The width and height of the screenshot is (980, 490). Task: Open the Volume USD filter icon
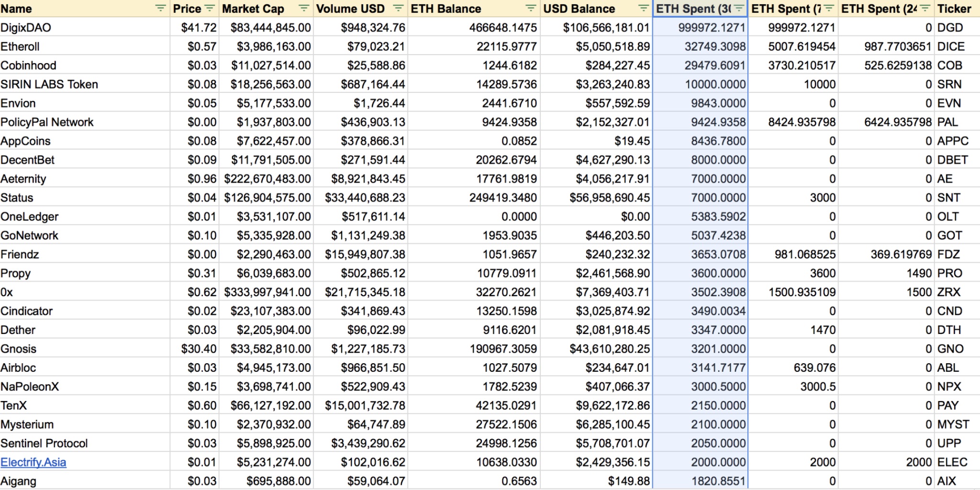[x=398, y=8]
